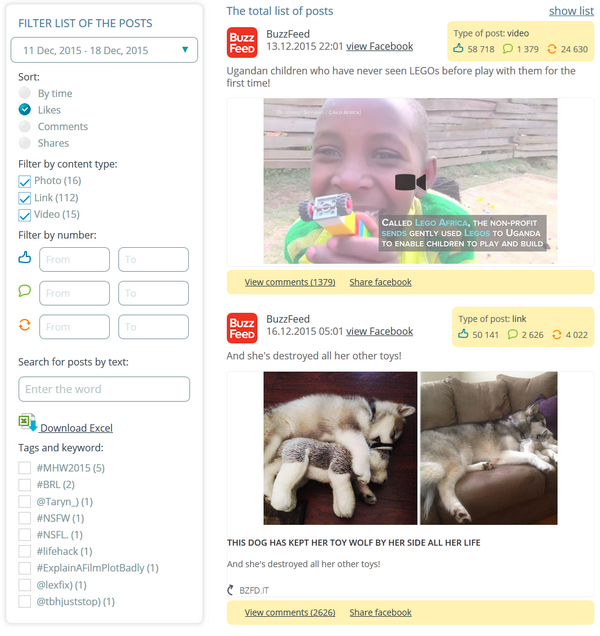Uncheck the Photo (16) content filter
The image size is (600, 636).
tap(25, 181)
